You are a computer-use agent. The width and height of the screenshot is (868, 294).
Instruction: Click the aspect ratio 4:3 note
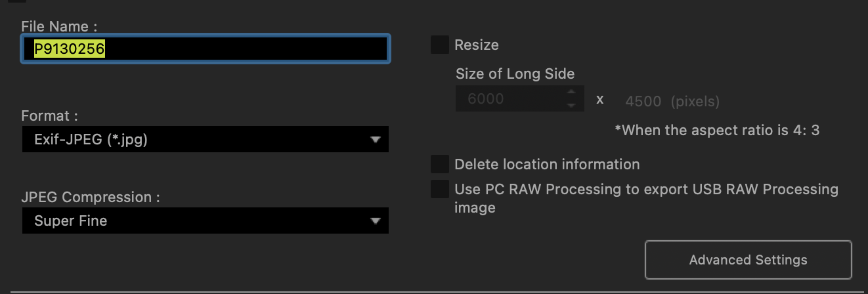point(717,130)
